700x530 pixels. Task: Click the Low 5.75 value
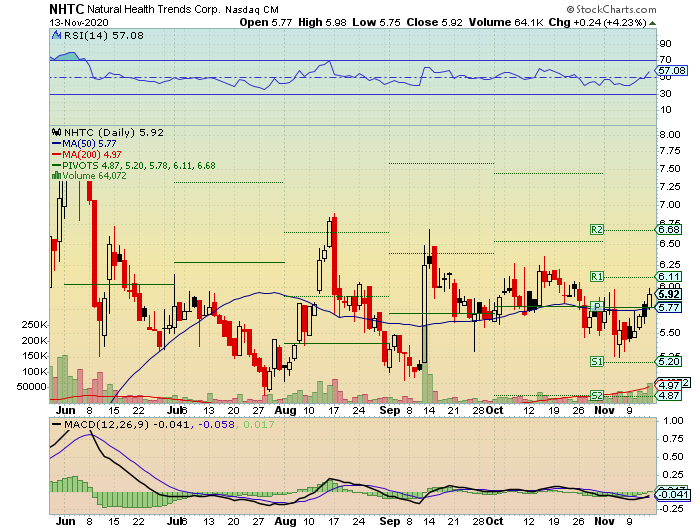[376, 22]
